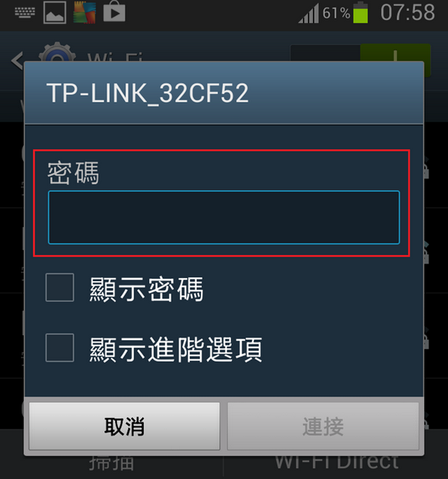This screenshot has height=479, width=448.
Task: Enable the 顯示密碼 checkbox
Action: (x=59, y=287)
